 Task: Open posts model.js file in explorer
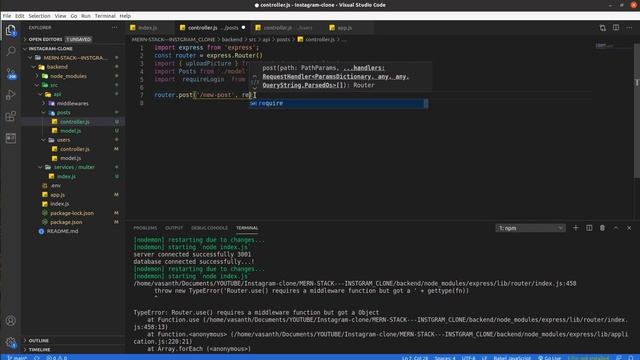73,131
